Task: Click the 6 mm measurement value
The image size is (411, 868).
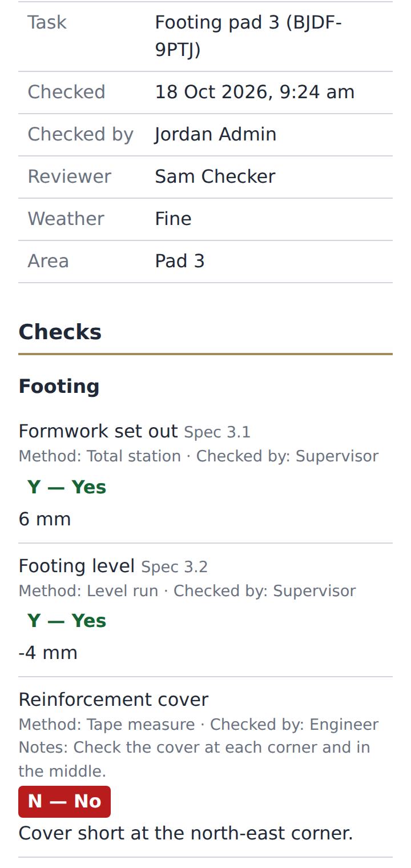Action: [45, 519]
